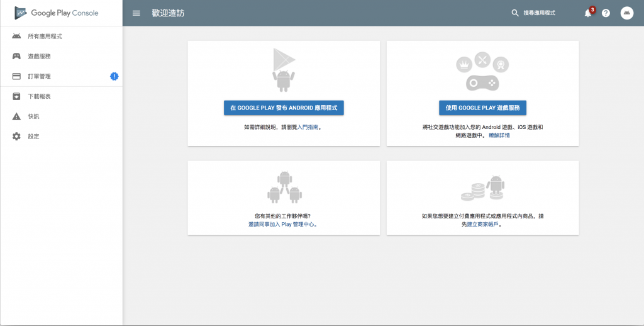This screenshot has height=326, width=644.
Task: Click the three Android robots illustration
Action: (x=284, y=188)
